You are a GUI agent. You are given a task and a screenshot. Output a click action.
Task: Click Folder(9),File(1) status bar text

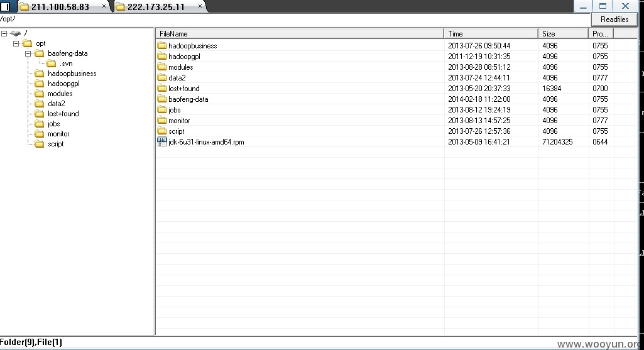pyautogui.click(x=31, y=342)
